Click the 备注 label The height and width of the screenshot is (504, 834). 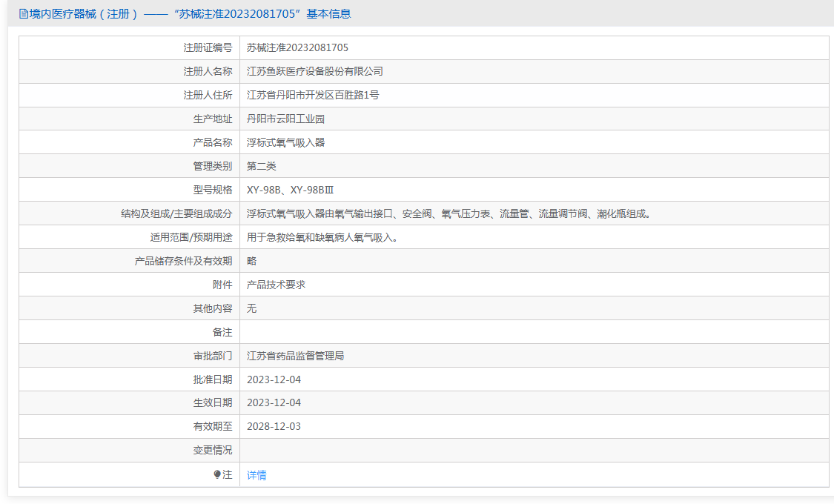222,332
